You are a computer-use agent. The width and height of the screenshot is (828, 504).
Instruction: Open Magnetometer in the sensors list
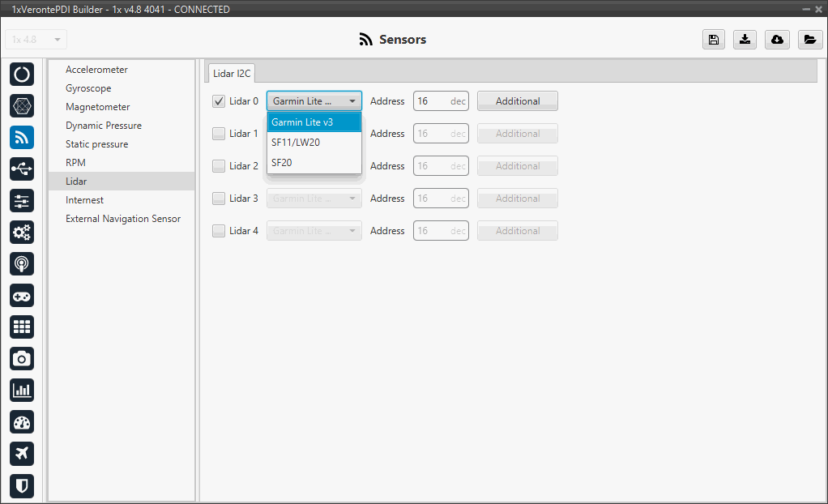[97, 107]
